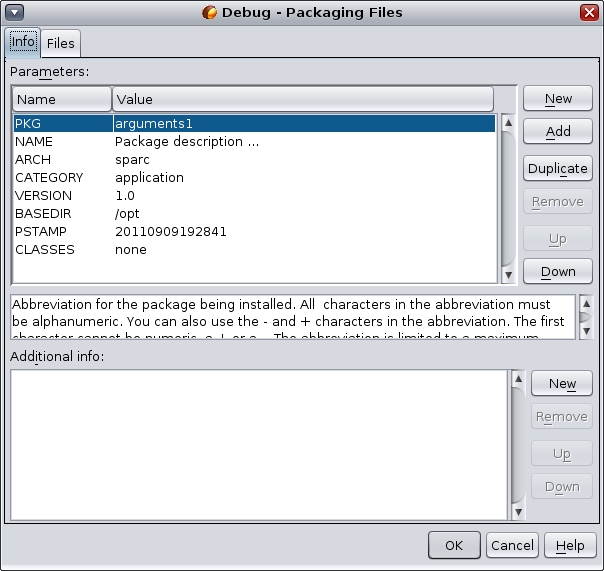The image size is (604, 571).
Task: Click the Value column header
Action: tap(303, 99)
